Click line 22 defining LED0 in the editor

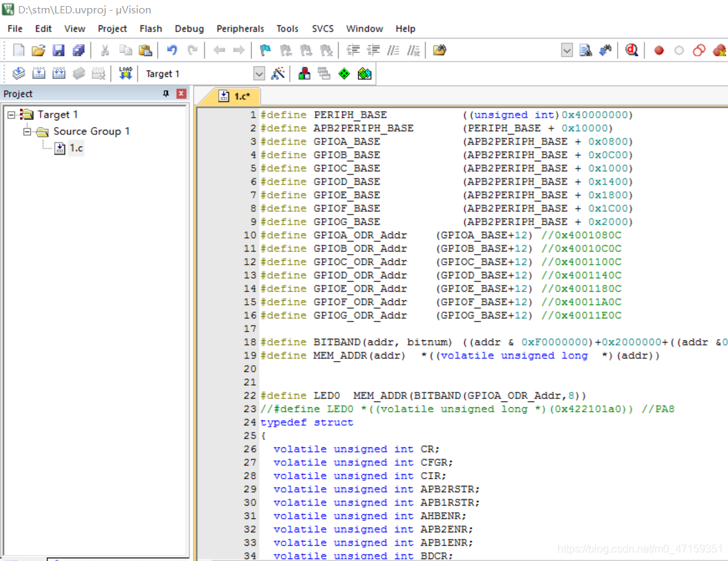(423, 395)
